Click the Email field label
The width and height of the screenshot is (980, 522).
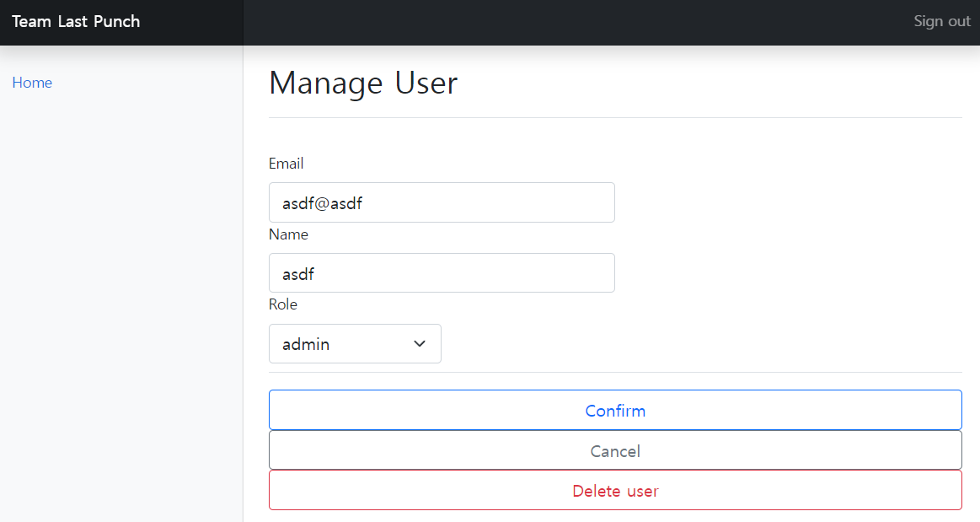(x=286, y=163)
